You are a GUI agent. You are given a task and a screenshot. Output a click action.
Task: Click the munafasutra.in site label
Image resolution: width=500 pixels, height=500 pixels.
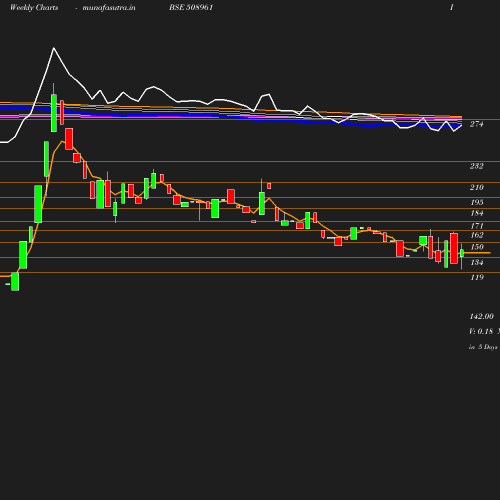coord(109,7)
